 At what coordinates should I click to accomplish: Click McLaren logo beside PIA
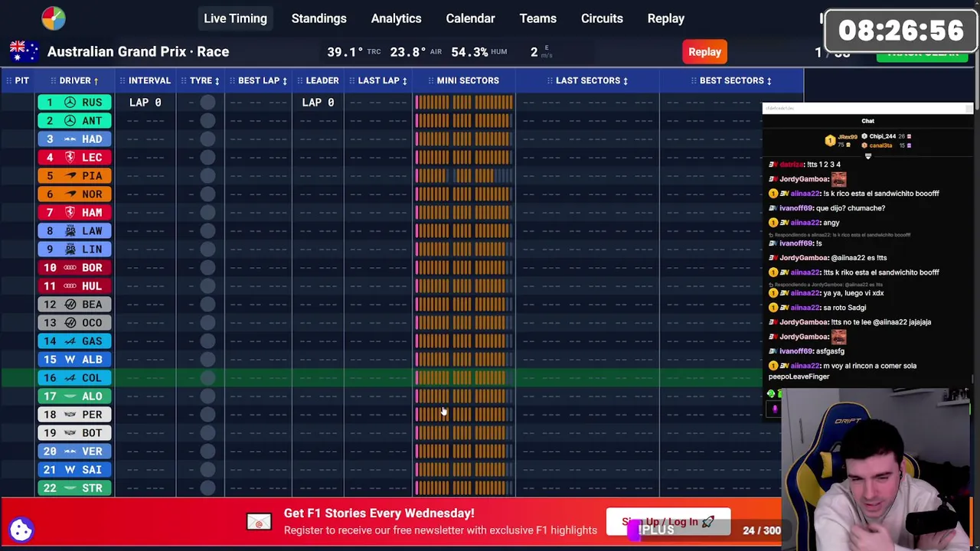[70, 176]
